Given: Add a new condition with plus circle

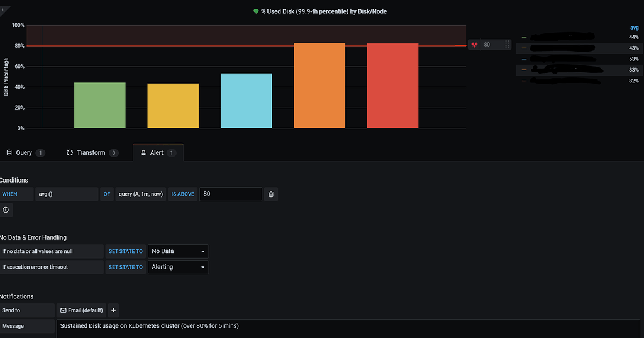Looking at the screenshot, I should [6, 210].
